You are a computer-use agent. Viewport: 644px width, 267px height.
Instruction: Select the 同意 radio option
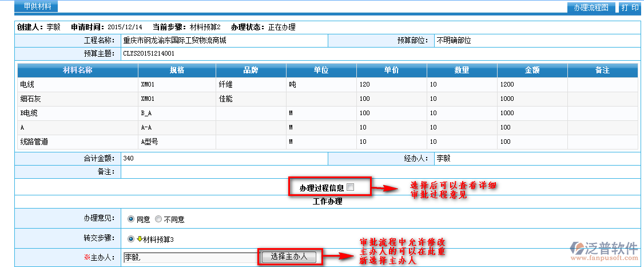(x=131, y=219)
